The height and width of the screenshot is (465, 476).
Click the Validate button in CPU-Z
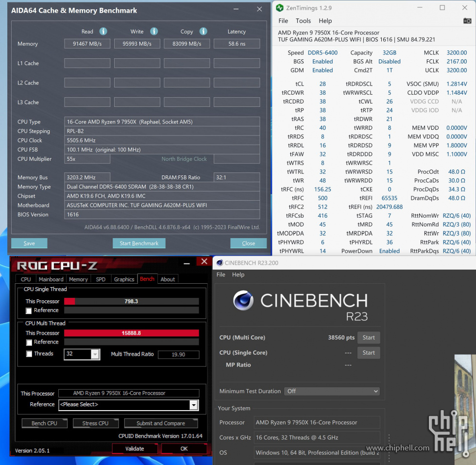pyautogui.click(x=135, y=448)
